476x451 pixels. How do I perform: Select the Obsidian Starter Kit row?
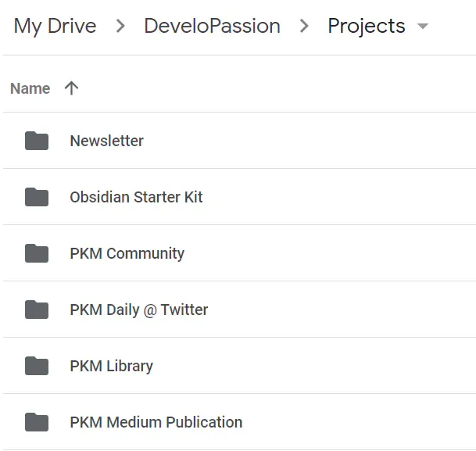(239, 197)
